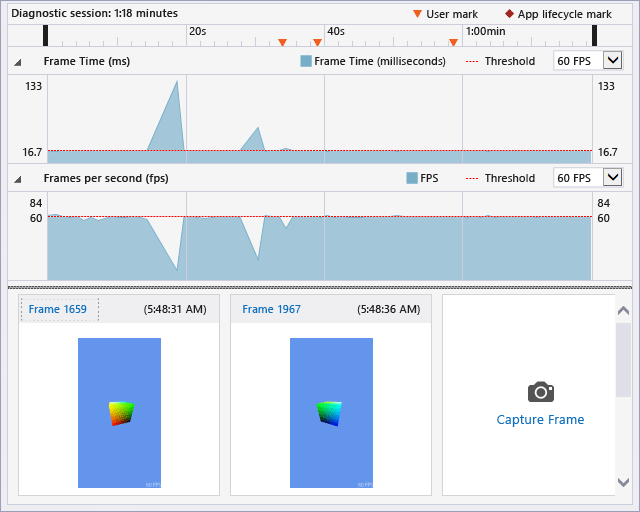
Task: Click the 40s ruler label
Action: click(336, 31)
